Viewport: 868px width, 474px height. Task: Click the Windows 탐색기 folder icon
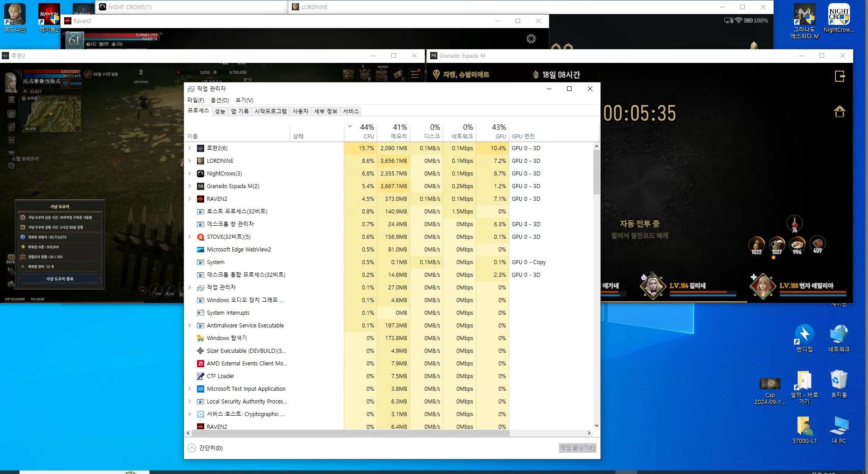(x=201, y=338)
